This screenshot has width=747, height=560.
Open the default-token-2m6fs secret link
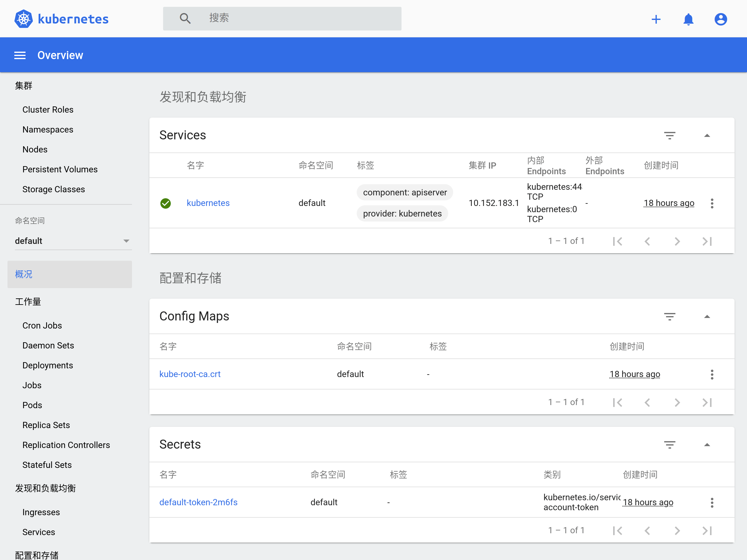click(x=198, y=502)
